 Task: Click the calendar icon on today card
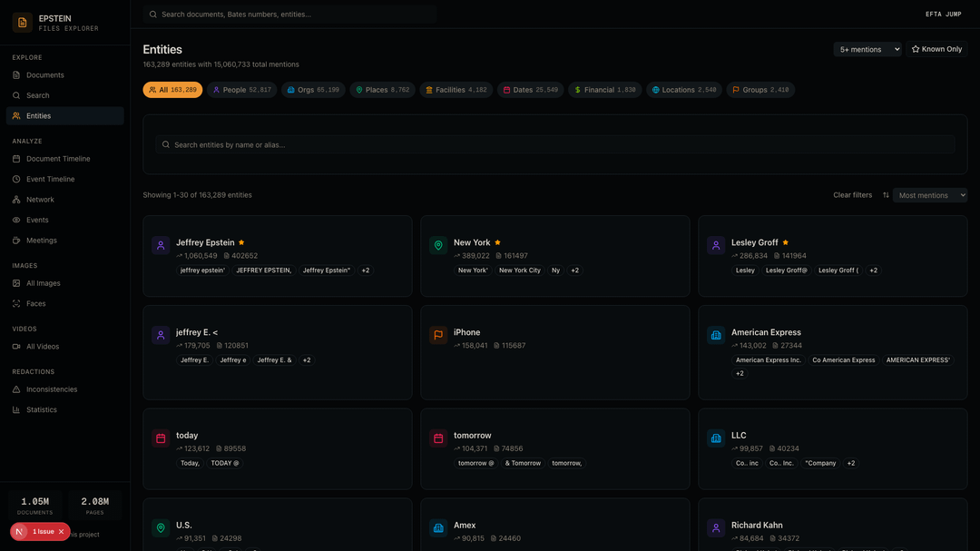pos(161,438)
